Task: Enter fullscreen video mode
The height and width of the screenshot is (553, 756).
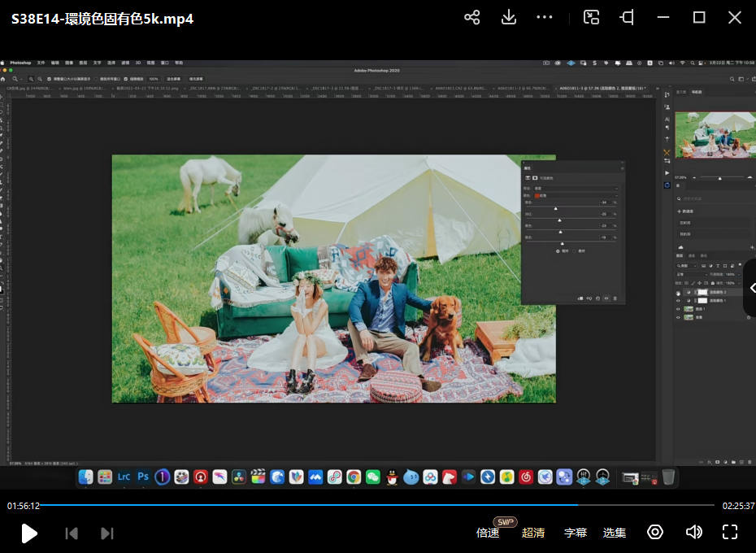Action: pos(730,532)
